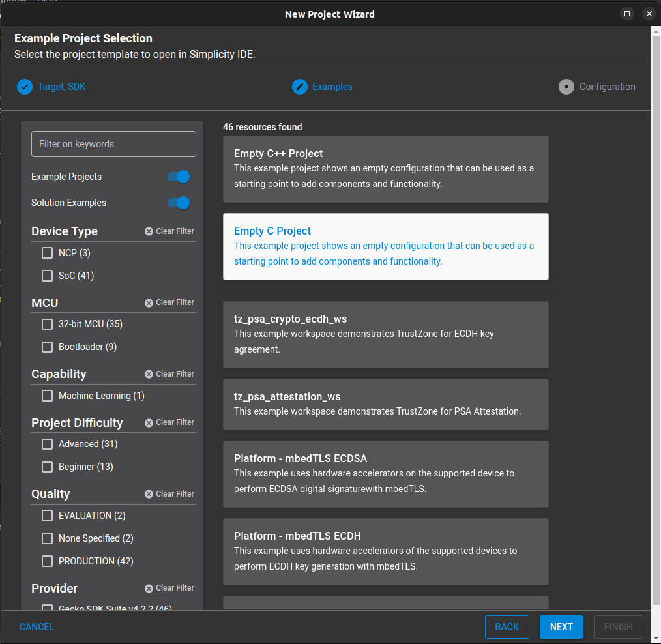661x644 pixels.
Task: Clear the Provider filter
Action: pos(169,588)
